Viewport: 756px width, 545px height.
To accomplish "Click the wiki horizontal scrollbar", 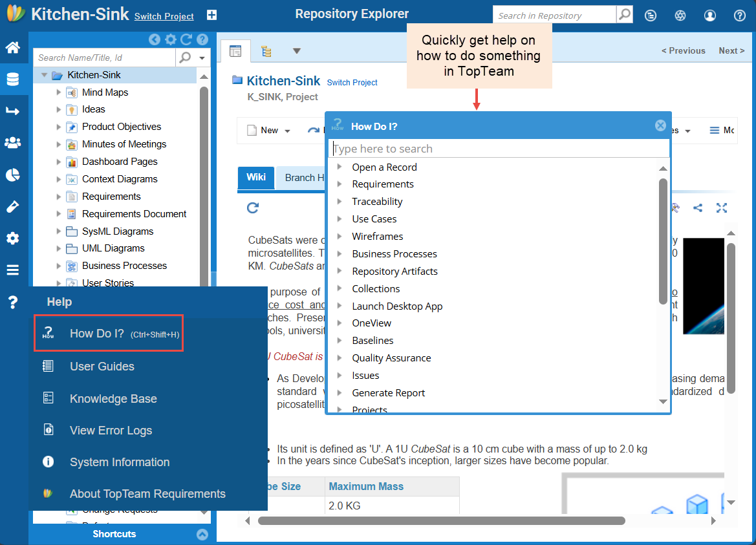I will click(x=441, y=521).
